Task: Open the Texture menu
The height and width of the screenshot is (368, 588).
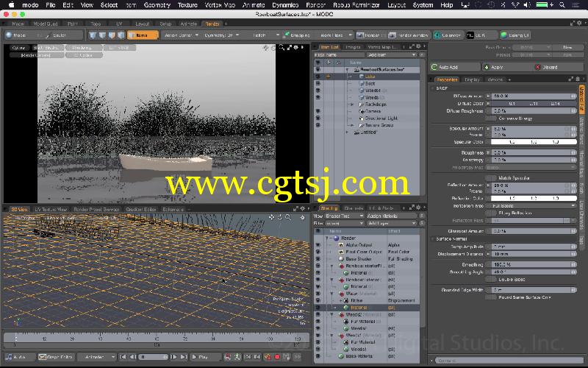Action: (x=187, y=5)
